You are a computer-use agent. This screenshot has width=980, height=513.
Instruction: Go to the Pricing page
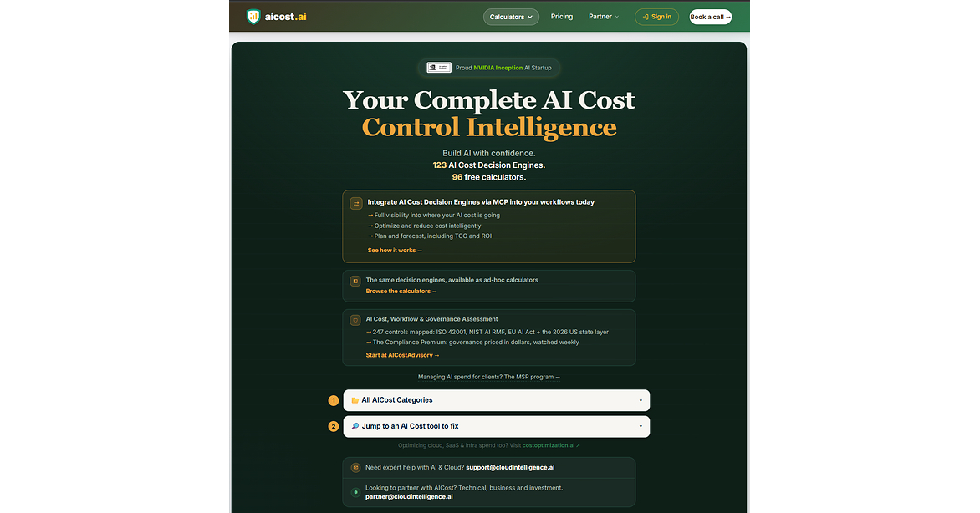pyautogui.click(x=561, y=17)
